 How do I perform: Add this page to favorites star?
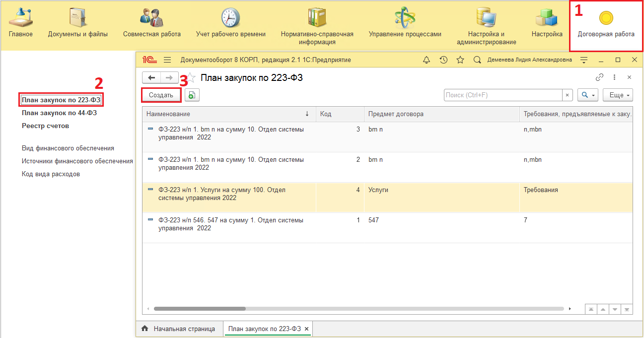click(x=190, y=78)
